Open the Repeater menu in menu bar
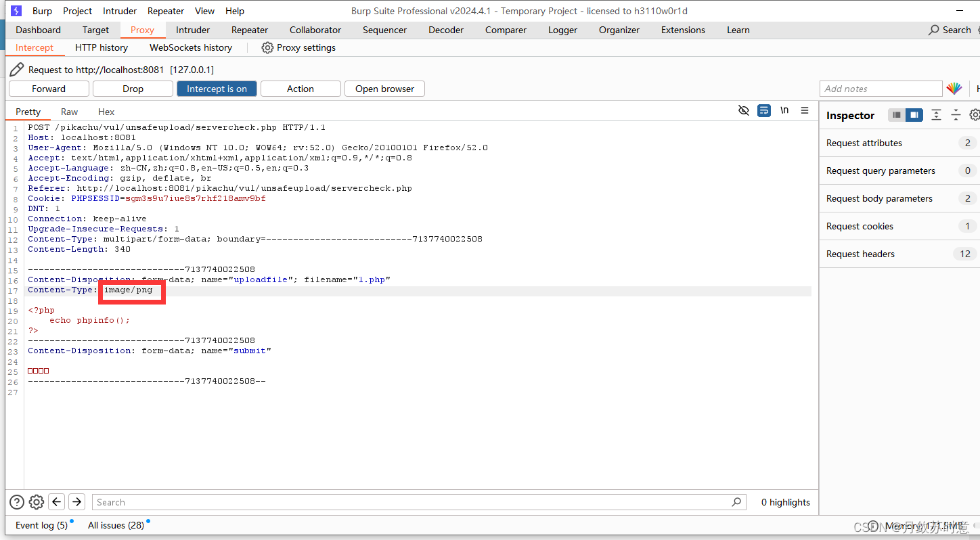980x540 pixels. click(166, 11)
